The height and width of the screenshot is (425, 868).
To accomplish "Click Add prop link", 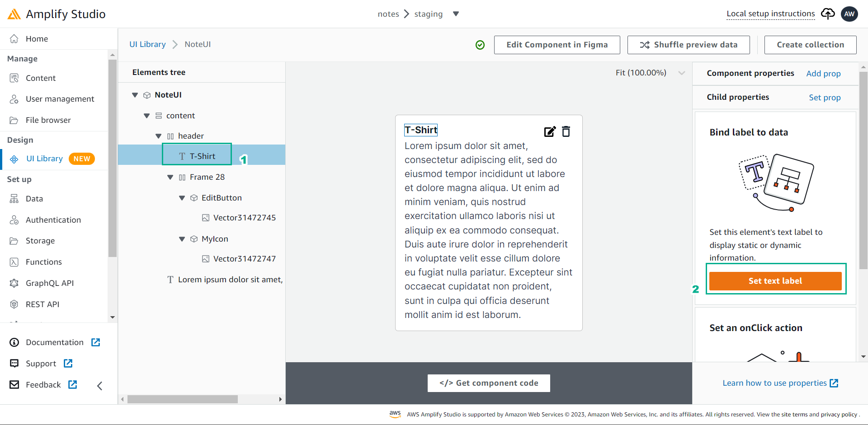I will tap(823, 74).
